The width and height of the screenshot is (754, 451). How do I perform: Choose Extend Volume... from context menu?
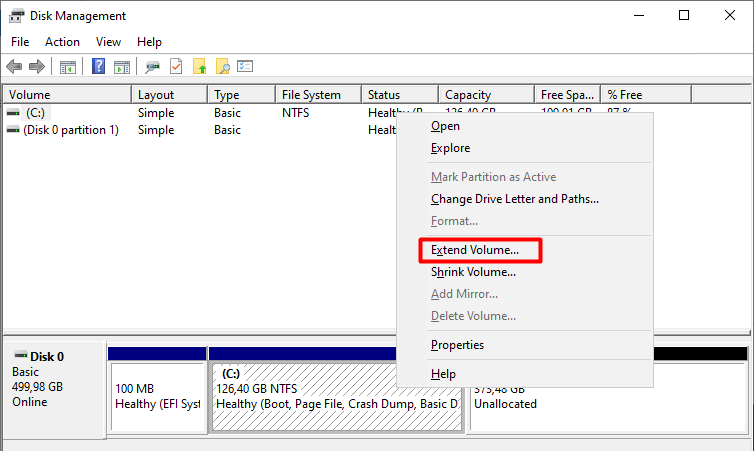(475, 249)
